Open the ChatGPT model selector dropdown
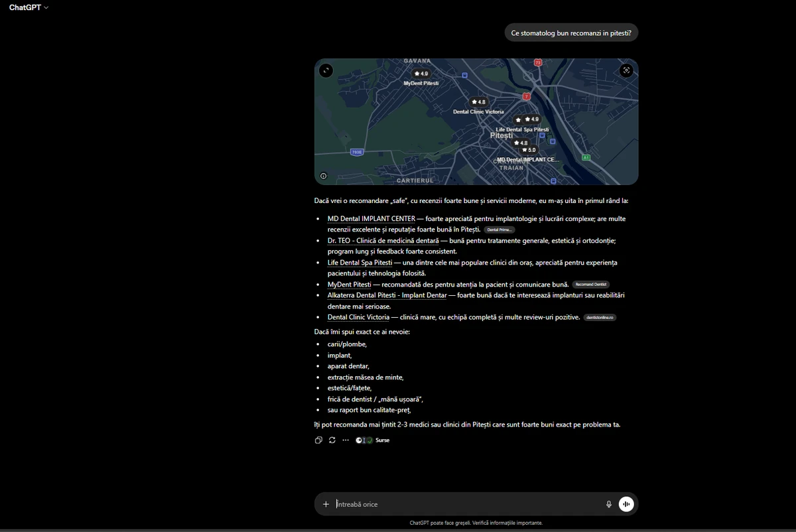The height and width of the screenshot is (532, 796). coord(29,7)
